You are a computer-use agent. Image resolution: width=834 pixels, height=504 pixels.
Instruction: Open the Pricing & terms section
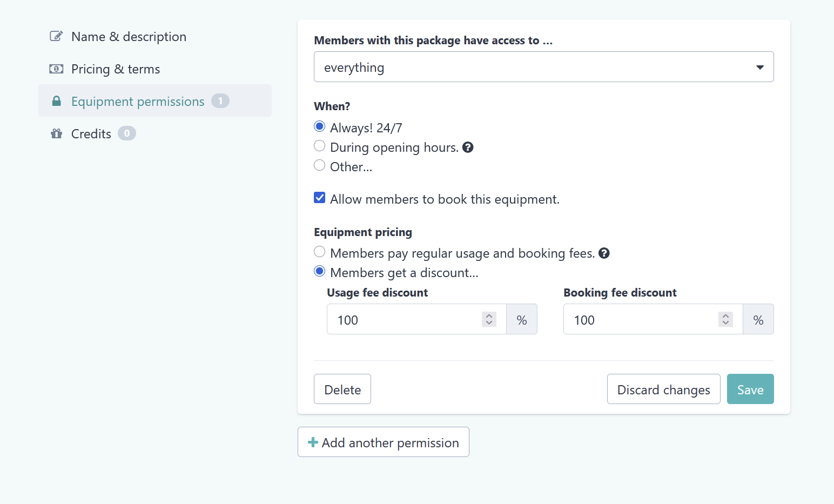pos(116,69)
